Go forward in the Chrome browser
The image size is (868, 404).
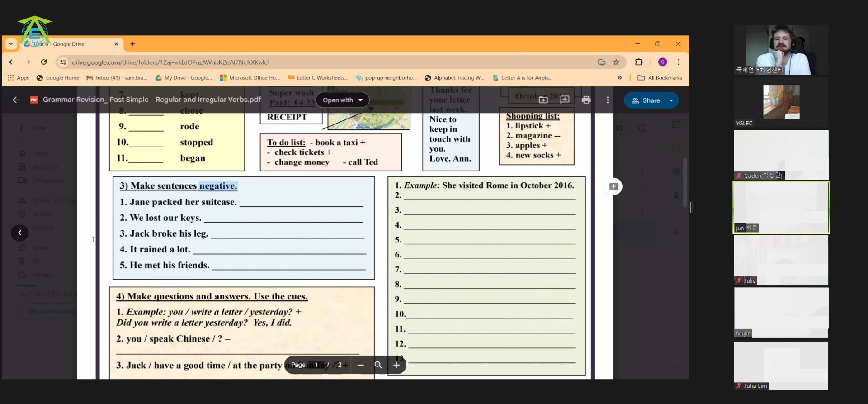tap(28, 62)
